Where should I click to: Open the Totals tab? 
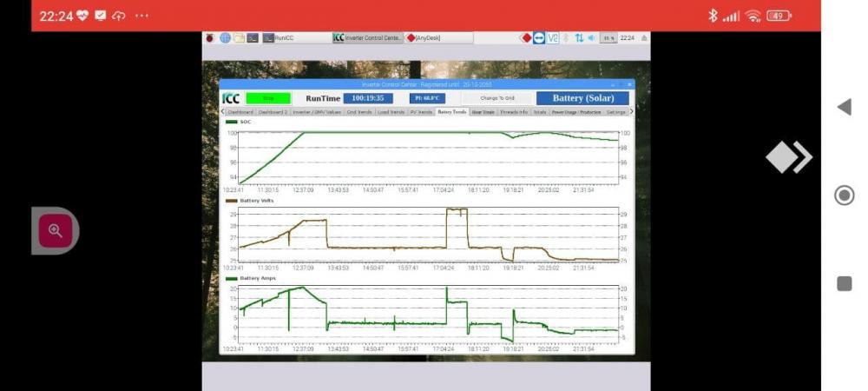[x=540, y=112]
